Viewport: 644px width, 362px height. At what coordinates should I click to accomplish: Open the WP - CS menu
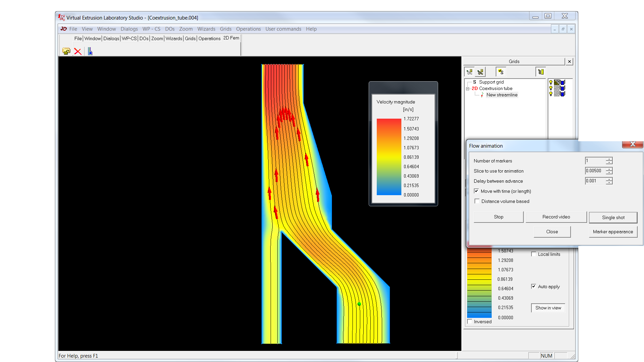click(x=151, y=29)
